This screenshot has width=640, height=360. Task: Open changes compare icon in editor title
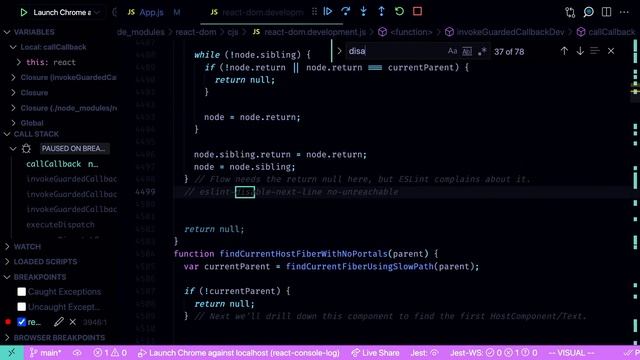click(x=570, y=12)
